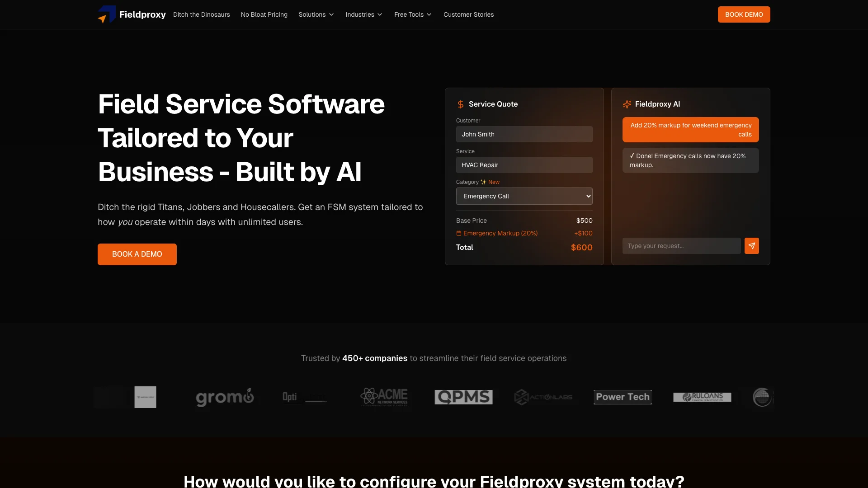Open the Ditch the Dinosaurs page
Screen dimensions: 868x488
201,14
